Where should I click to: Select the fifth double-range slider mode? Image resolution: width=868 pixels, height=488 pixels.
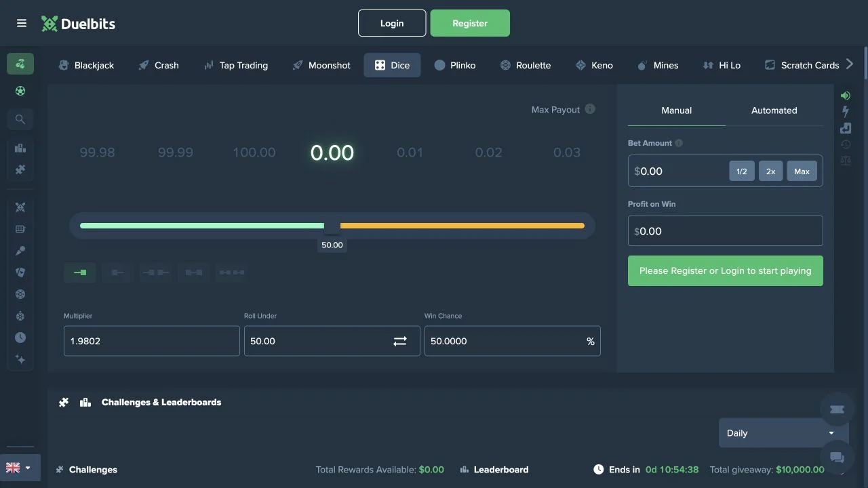231,272
